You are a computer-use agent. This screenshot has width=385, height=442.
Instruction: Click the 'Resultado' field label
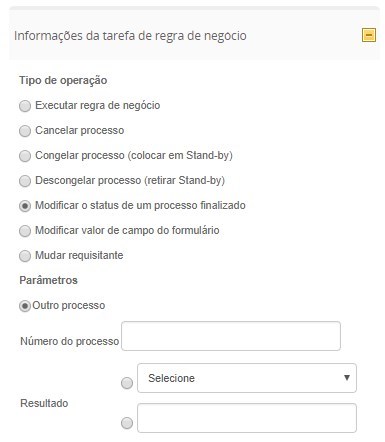[44, 403]
